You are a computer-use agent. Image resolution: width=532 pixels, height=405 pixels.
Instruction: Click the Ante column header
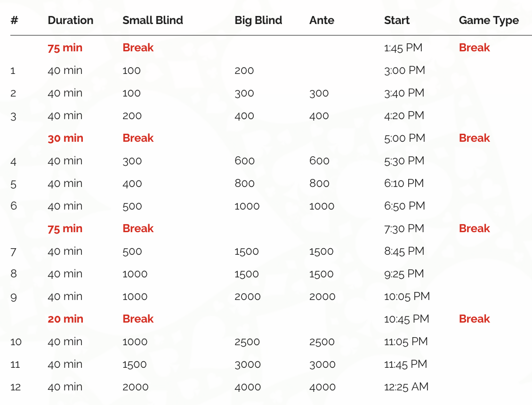click(x=322, y=21)
